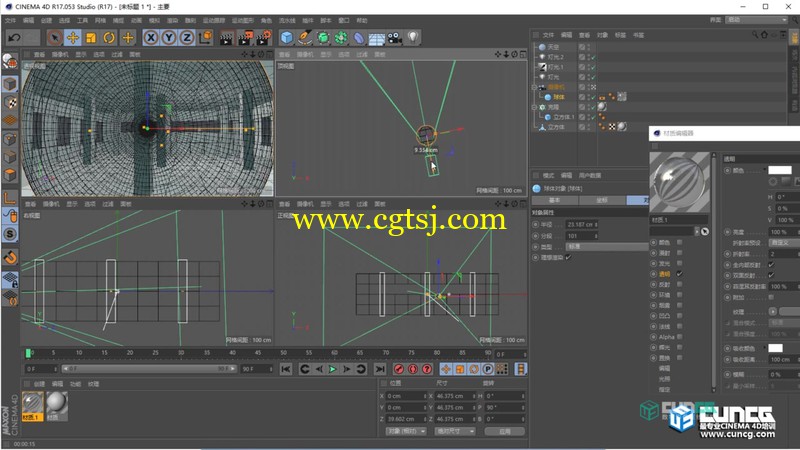Open the 类型 dropdown in object attributes
Image resolution: width=800 pixels, height=450 pixels.
click(x=606, y=246)
